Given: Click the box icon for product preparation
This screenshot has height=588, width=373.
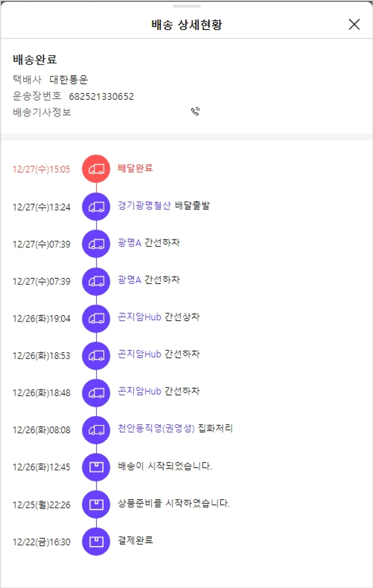Looking at the screenshot, I should point(96,504).
